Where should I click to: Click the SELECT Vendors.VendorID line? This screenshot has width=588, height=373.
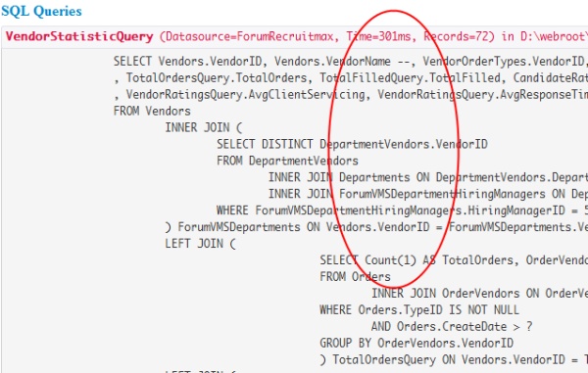pos(351,61)
